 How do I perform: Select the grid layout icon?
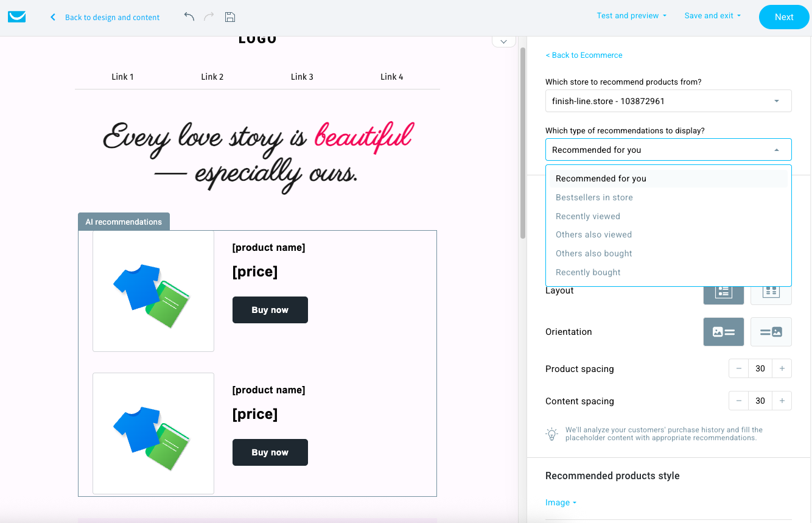[x=771, y=292]
